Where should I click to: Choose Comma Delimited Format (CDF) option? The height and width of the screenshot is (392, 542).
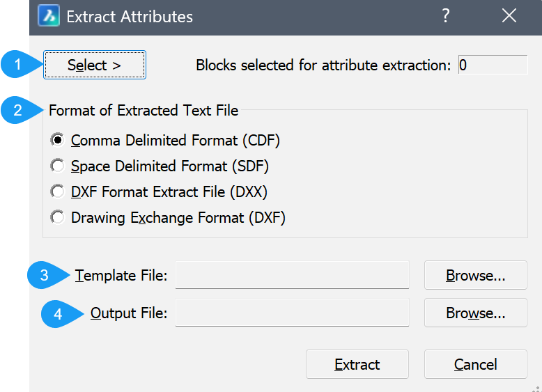pos(57,140)
